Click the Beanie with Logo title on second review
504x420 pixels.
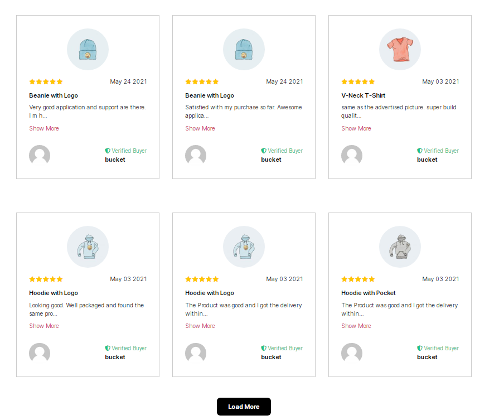click(x=209, y=95)
